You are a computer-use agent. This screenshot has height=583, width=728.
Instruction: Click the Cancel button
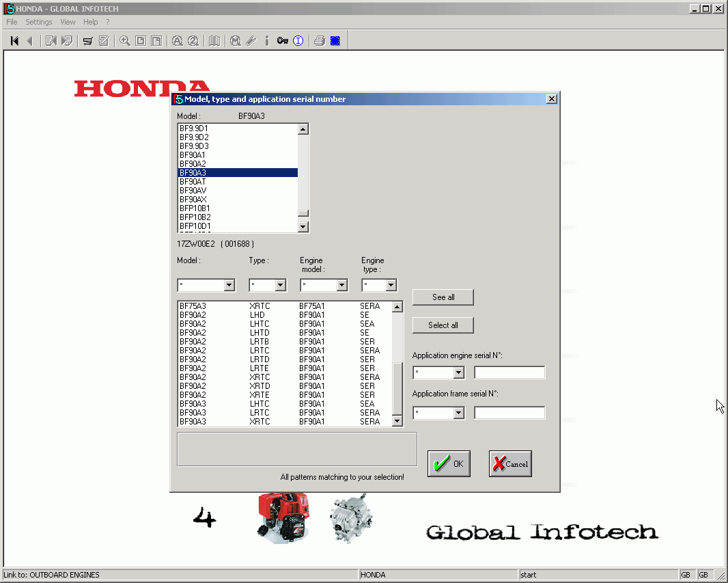click(x=510, y=463)
